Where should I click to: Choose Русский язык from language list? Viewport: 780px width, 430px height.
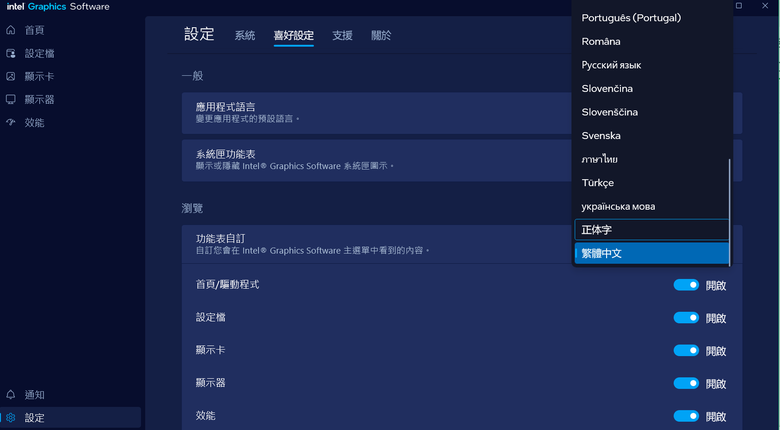tap(651, 65)
